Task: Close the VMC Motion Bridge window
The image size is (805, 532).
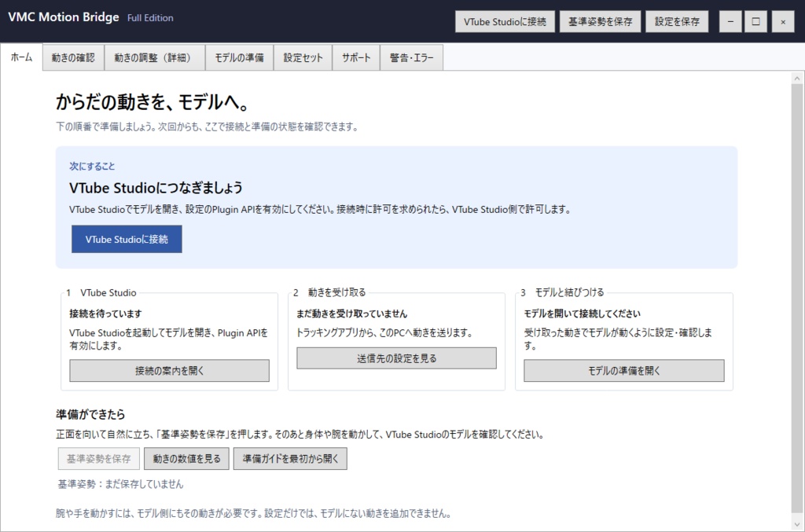Action: [x=783, y=21]
